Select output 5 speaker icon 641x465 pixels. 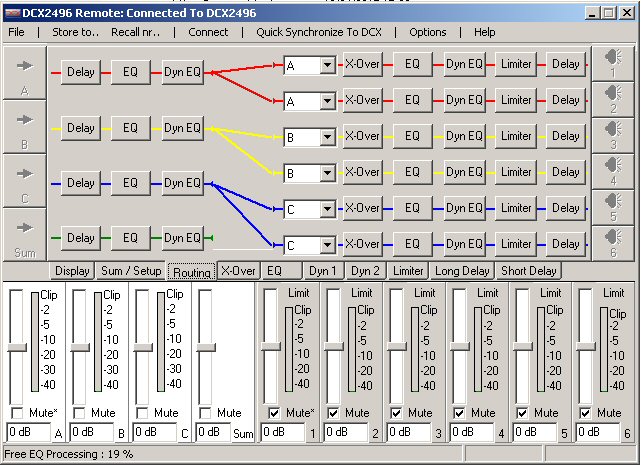click(x=613, y=201)
